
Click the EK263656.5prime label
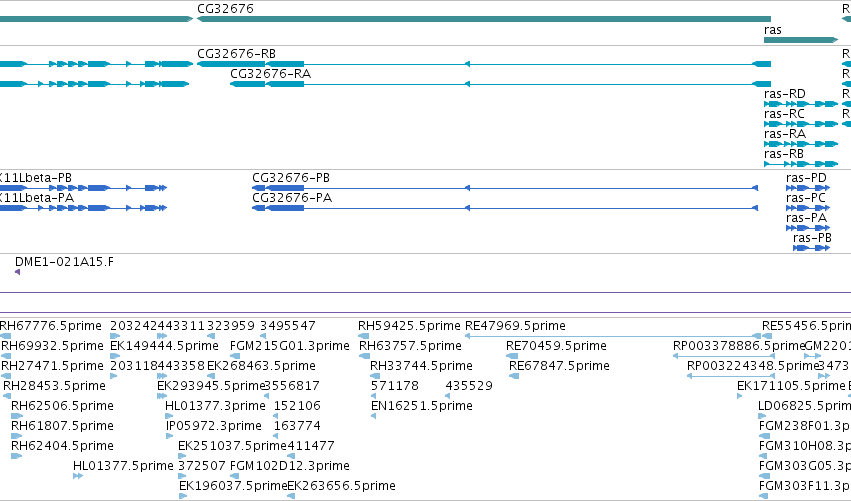(x=341, y=486)
